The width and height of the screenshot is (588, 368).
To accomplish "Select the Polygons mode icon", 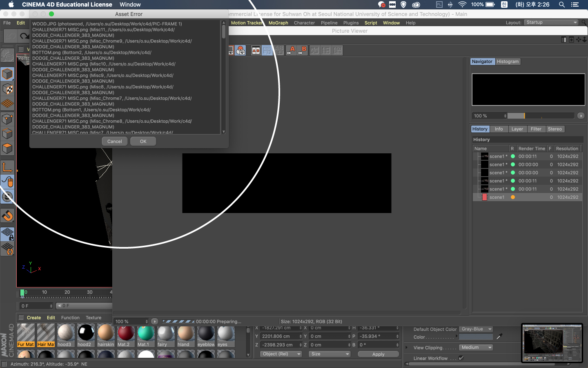I will point(7,148).
